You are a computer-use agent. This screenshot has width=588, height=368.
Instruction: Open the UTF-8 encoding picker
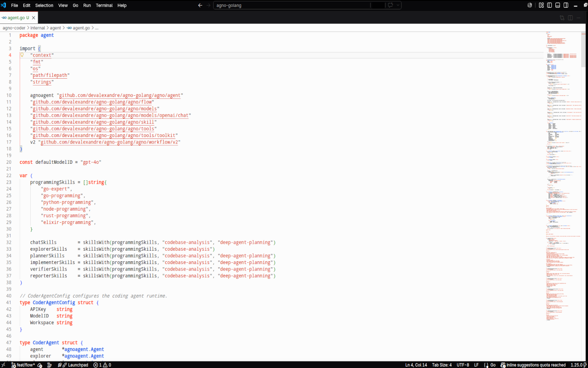click(463, 365)
